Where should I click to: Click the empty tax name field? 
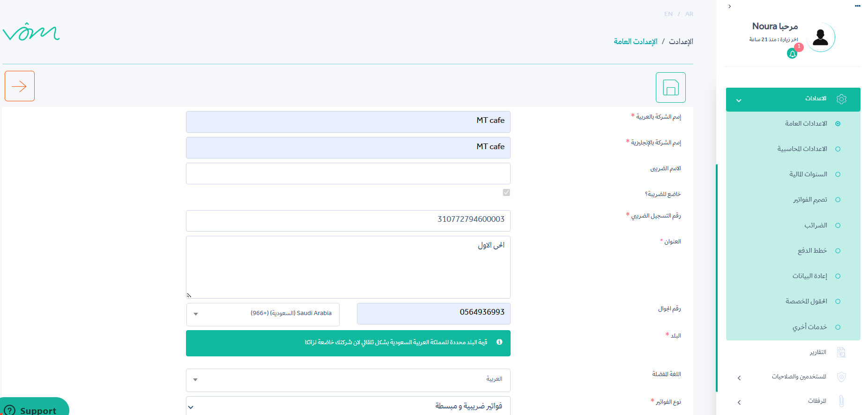[x=348, y=174]
